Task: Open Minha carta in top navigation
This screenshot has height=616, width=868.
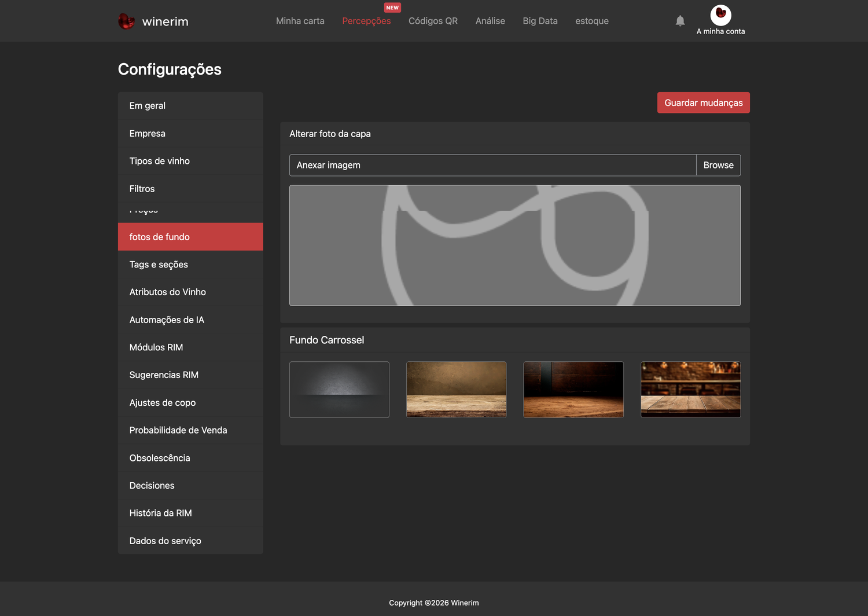Action: (x=300, y=21)
